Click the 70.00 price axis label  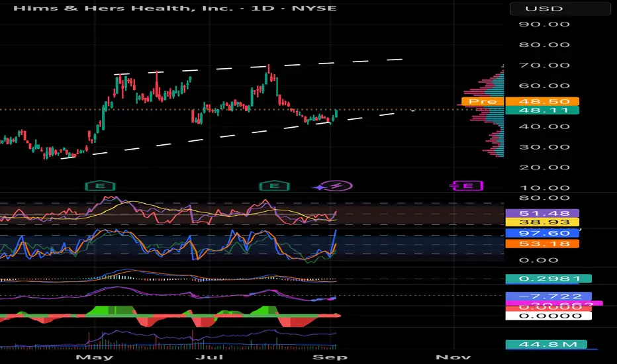click(544, 66)
